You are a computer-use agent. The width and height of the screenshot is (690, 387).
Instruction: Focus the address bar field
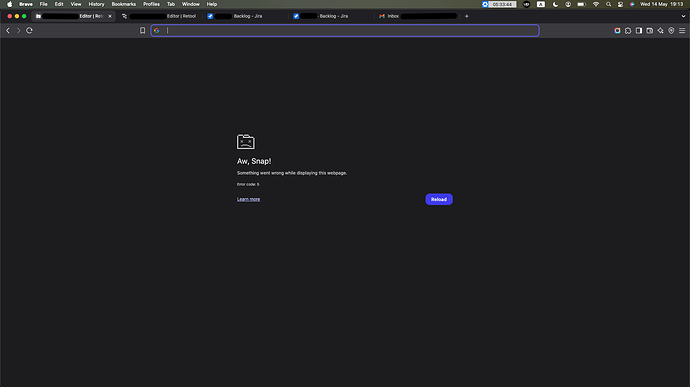click(x=345, y=30)
